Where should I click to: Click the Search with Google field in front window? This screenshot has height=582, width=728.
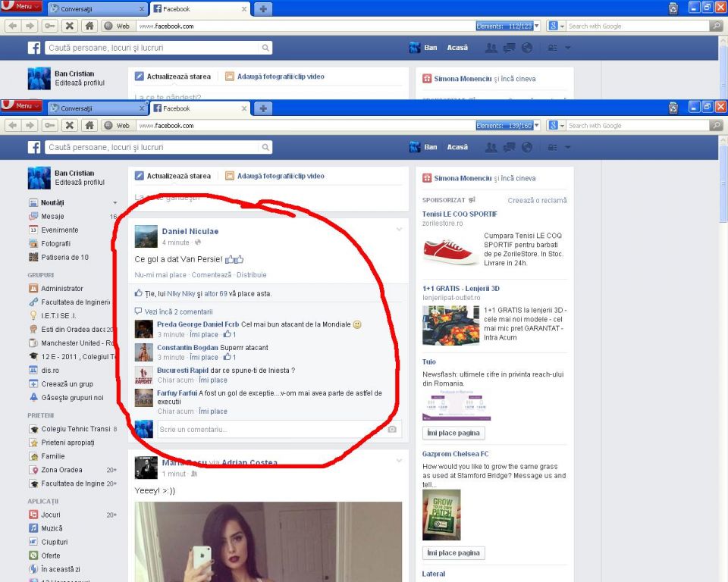coord(638,125)
